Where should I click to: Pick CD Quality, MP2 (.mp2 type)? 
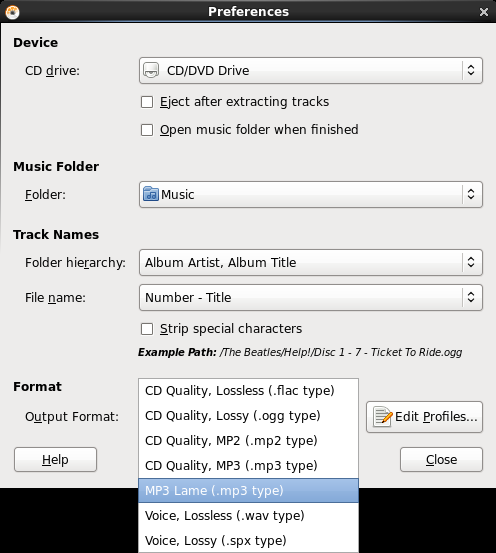click(248, 441)
